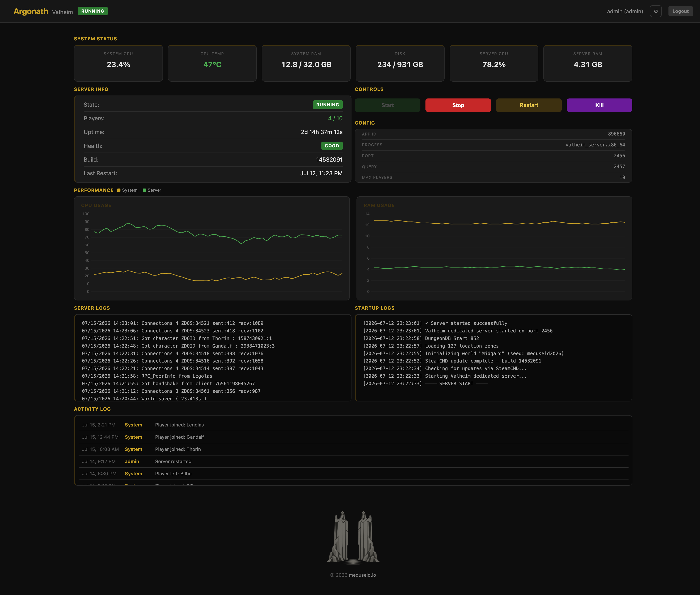
Task: Log out using the Logout button
Action: [x=680, y=11]
